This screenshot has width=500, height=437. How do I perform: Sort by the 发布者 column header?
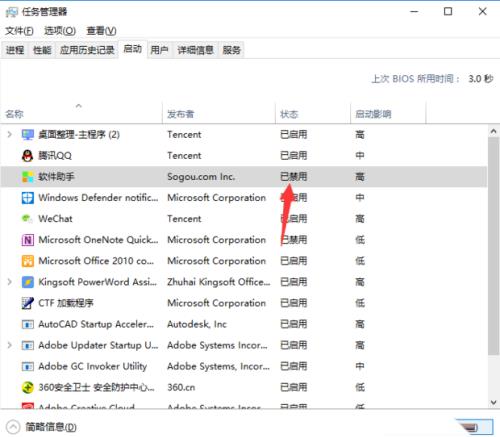click(x=219, y=114)
